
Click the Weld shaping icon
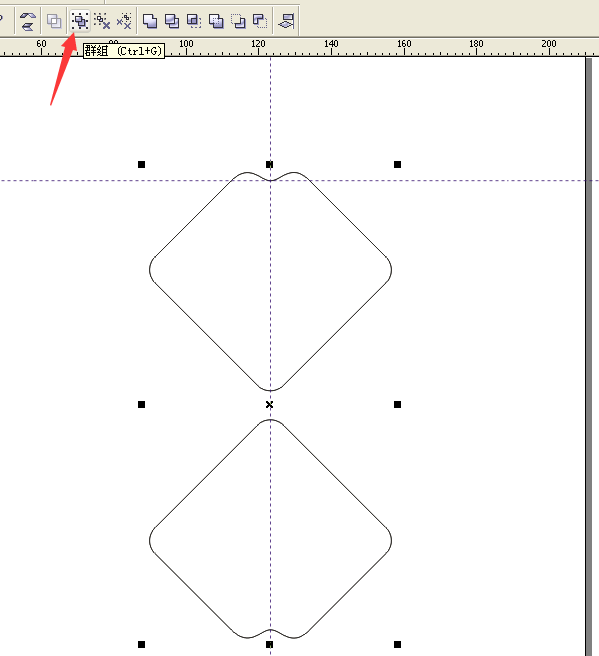pyautogui.click(x=150, y=20)
